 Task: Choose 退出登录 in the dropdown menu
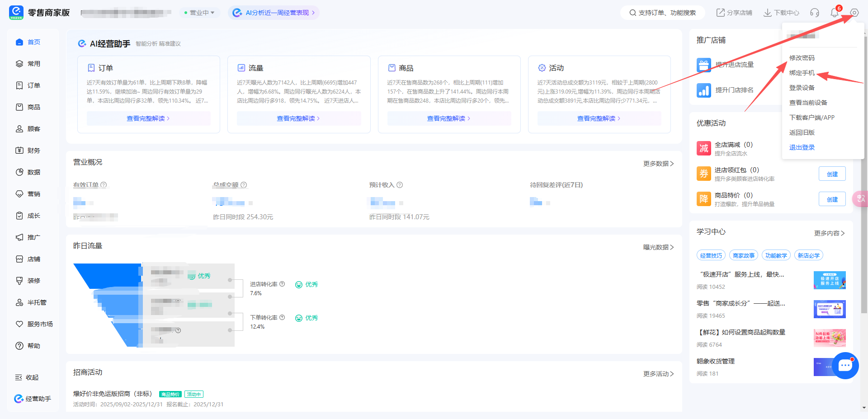pyautogui.click(x=802, y=147)
